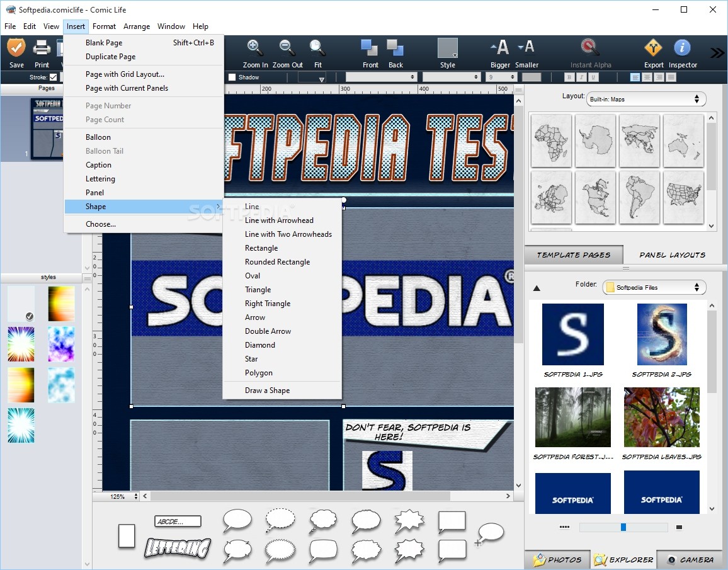Viewport: 728px width, 570px height.
Task: Choose Blank Page menu entry
Action: pos(144,43)
